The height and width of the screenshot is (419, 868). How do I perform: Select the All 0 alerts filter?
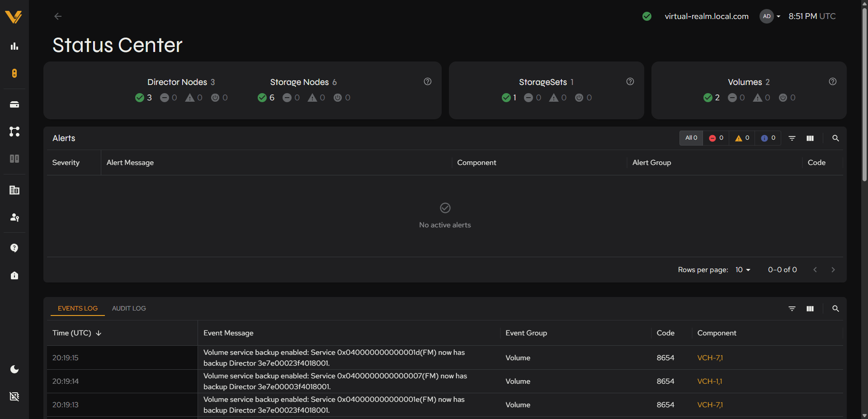(691, 138)
